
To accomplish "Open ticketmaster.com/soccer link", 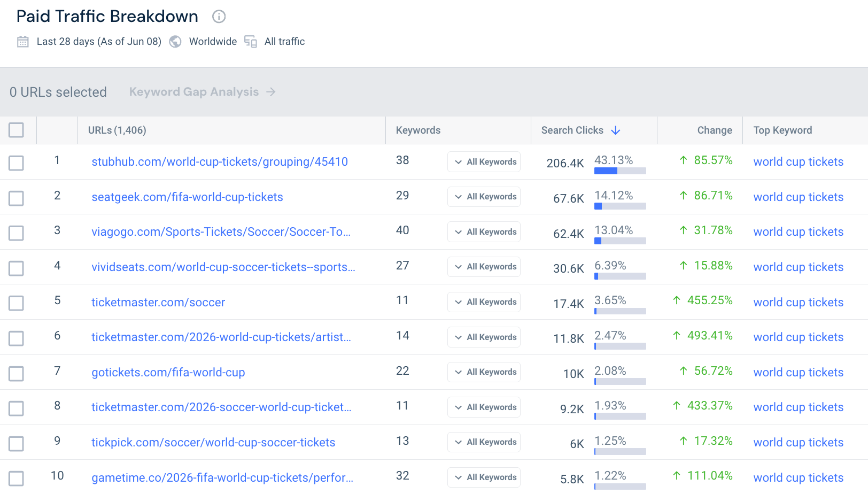I will 158,303.
